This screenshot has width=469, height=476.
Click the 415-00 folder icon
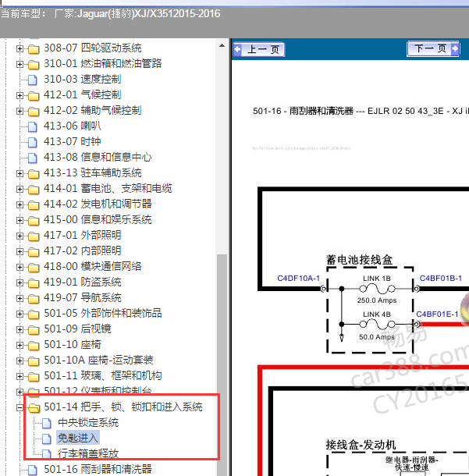[x=34, y=221]
